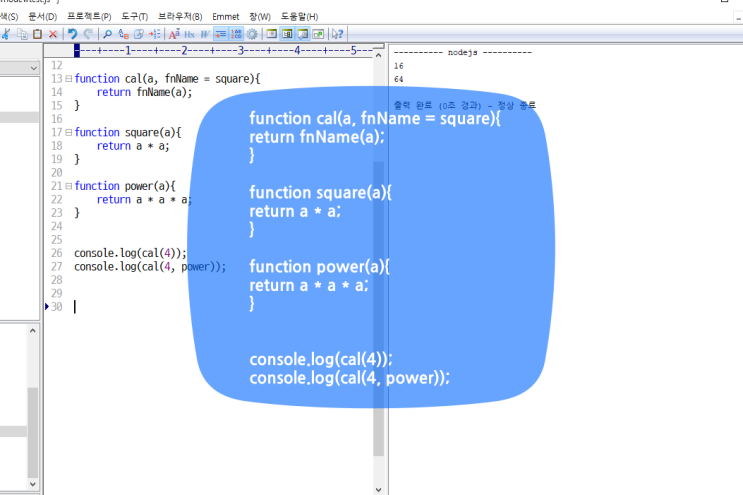Open the 도움말(H) menu
743x495 pixels.
(x=299, y=17)
